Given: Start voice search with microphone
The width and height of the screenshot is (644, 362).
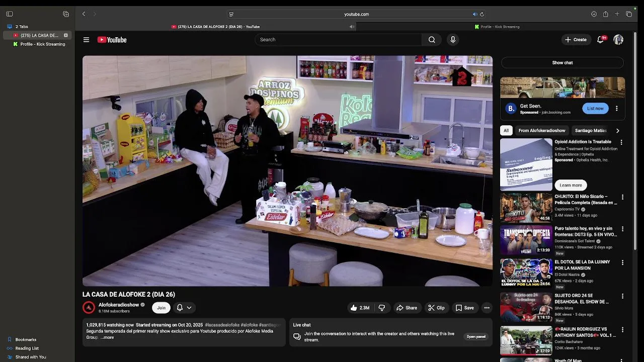Looking at the screenshot, I should (x=453, y=40).
